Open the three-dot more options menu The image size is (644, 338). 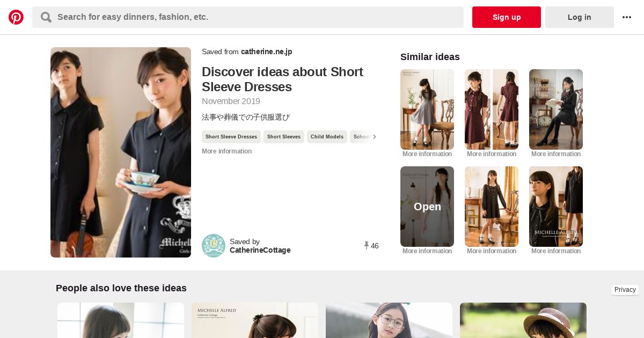pos(627,17)
